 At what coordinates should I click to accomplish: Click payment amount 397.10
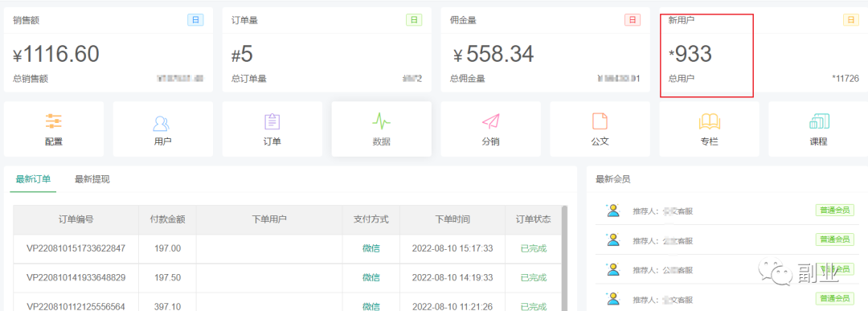click(168, 306)
